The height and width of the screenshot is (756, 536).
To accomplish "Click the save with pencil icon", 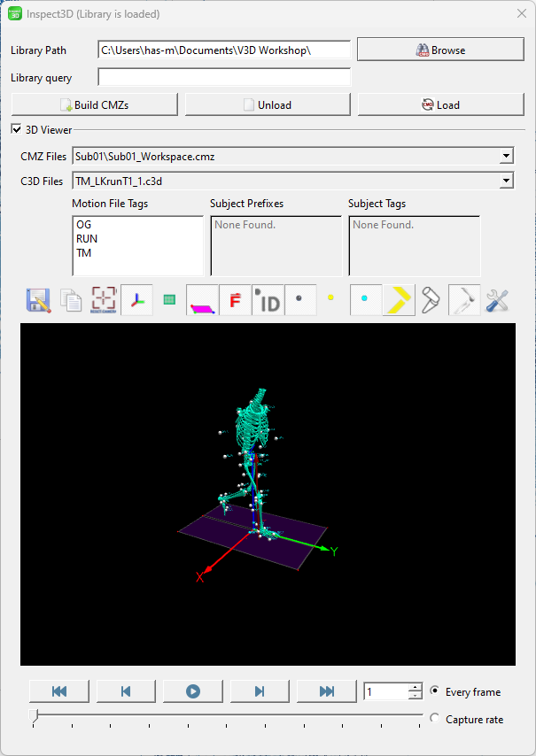I will pyautogui.click(x=39, y=300).
